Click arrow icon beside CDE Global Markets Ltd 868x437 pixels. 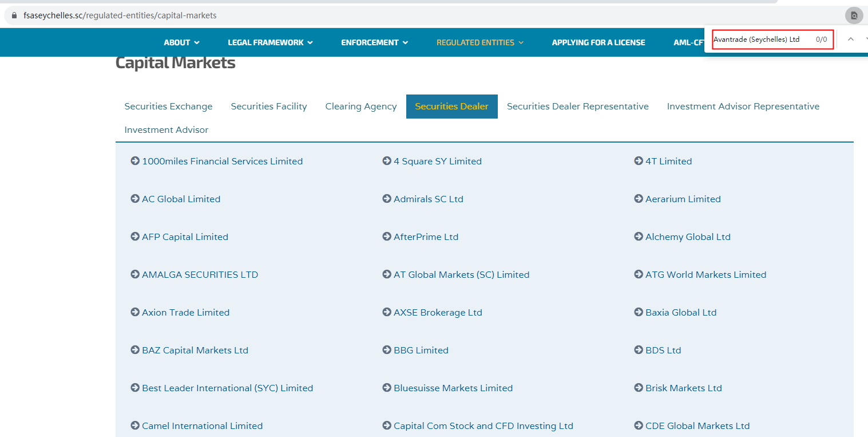[x=639, y=426]
